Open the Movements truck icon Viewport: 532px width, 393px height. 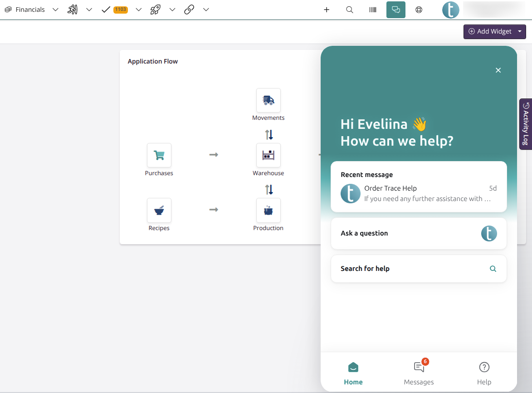click(x=268, y=100)
